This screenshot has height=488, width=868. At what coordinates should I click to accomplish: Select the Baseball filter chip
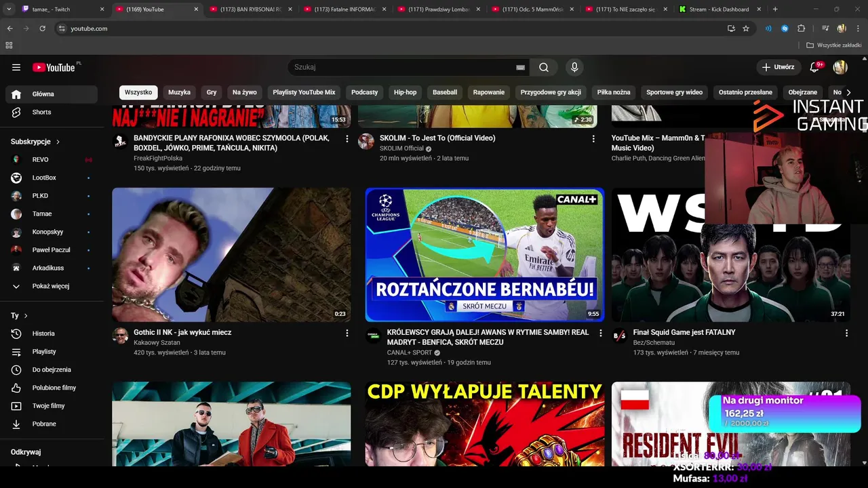pyautogui.click(x=445, y=92)
